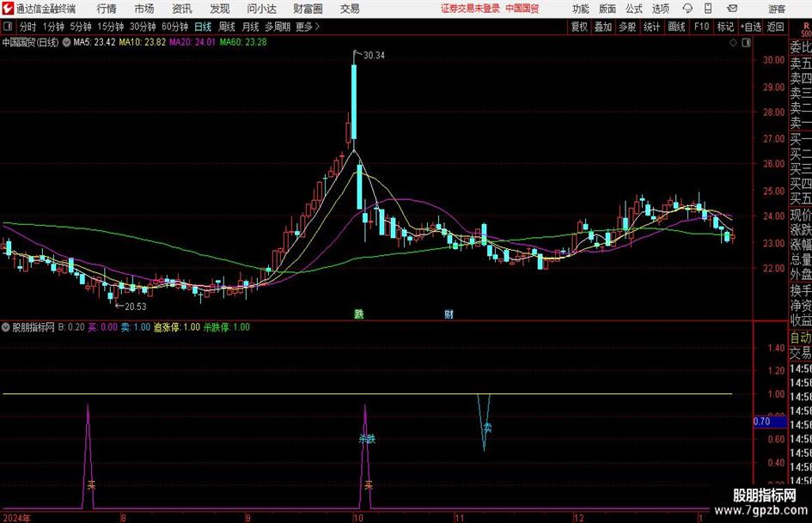Viewport: 812px width, 523px height.
Task: Open the customer service headset icon
Action: [x=687, y=9]
